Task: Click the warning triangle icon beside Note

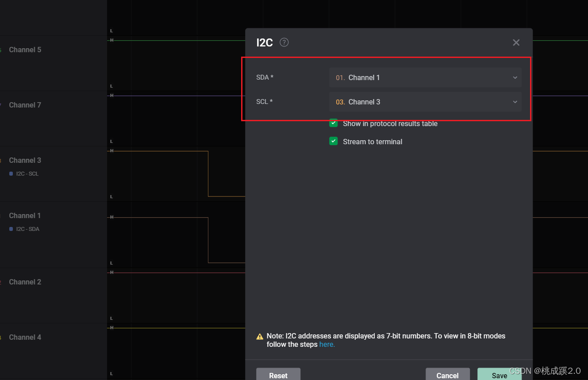Action: [260, 336]
